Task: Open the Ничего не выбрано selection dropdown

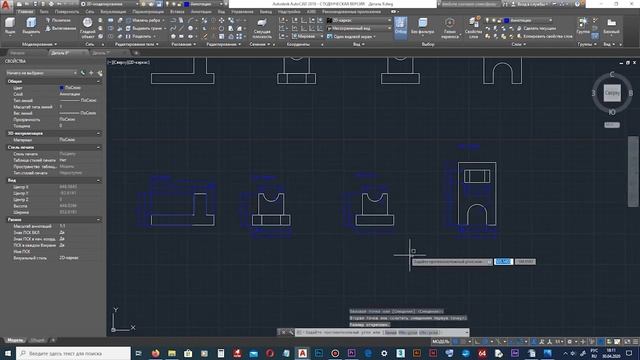Action: point(42,73)
